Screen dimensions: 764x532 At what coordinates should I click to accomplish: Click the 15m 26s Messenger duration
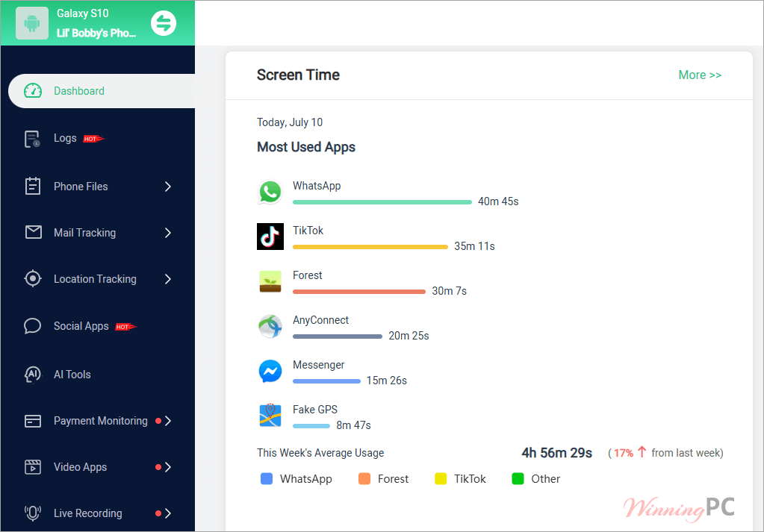coord(386,381)
